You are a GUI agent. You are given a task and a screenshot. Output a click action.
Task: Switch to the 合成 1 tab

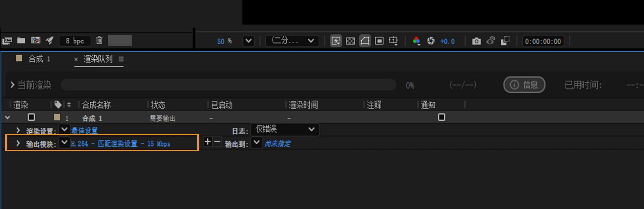coord(39,59)
